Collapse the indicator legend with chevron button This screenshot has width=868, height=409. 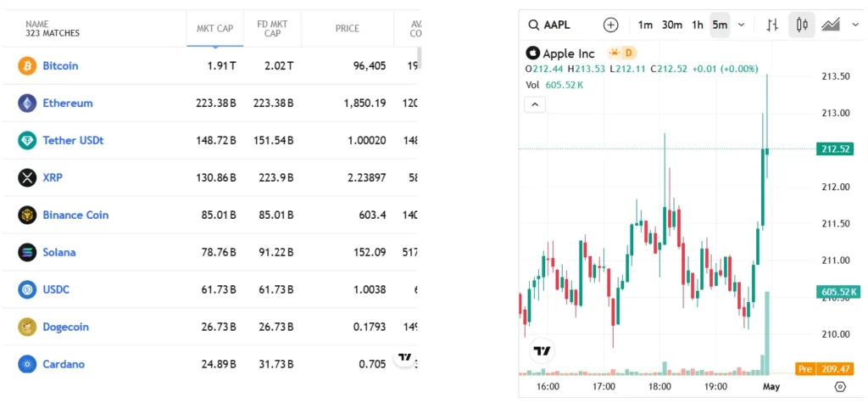coord(535,104)
